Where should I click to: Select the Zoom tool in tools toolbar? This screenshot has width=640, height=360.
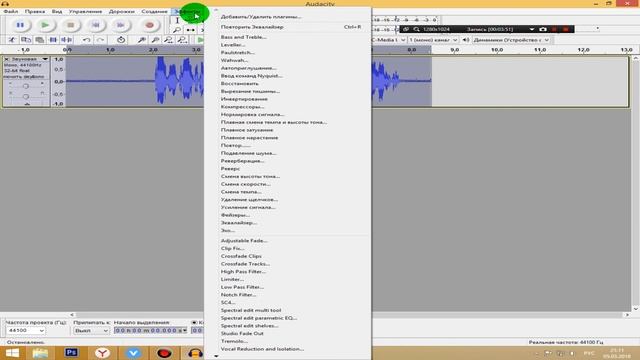[x=177, y=30]
